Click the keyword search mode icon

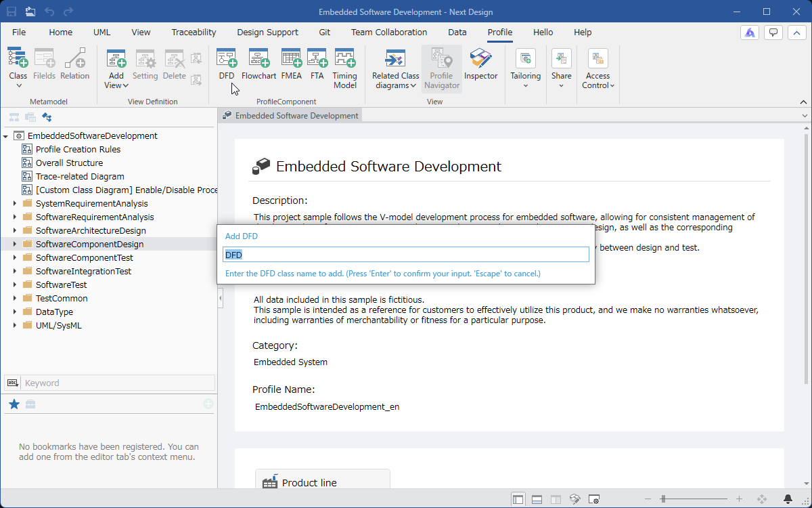[x=12, y=383]
